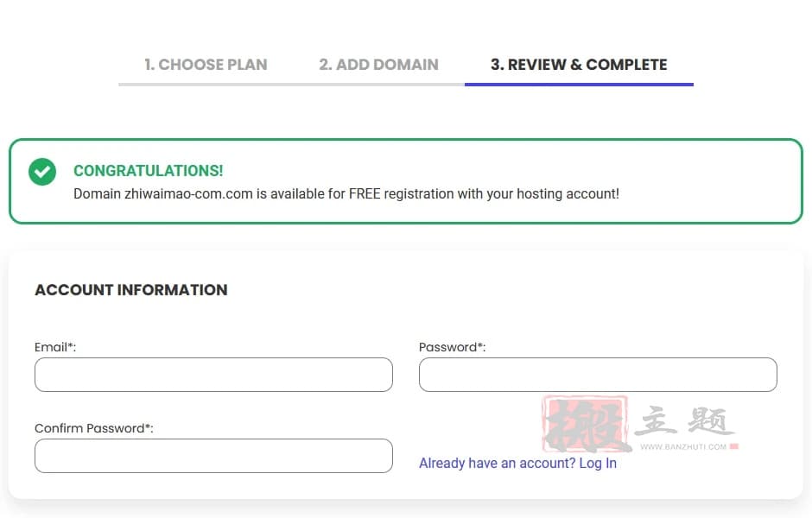Select the Review & Complete step
This screenshot has height=518, width=812.
[x=579, y=65]
